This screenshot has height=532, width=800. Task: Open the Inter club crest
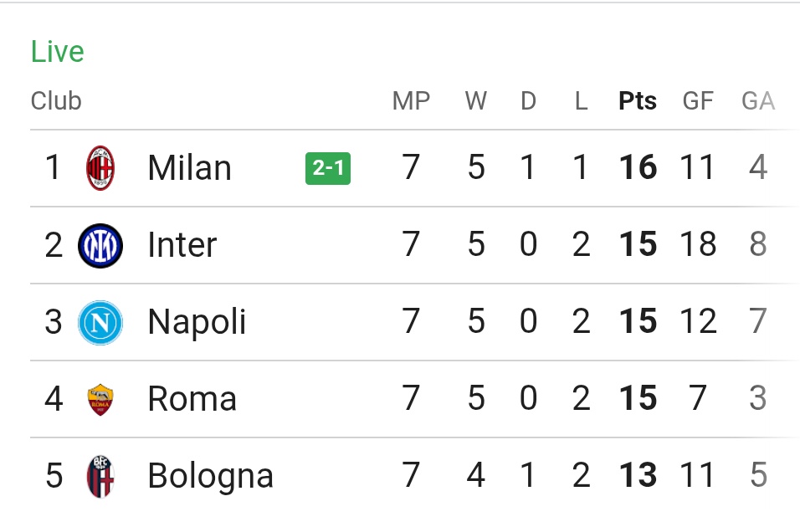point(100,245)
